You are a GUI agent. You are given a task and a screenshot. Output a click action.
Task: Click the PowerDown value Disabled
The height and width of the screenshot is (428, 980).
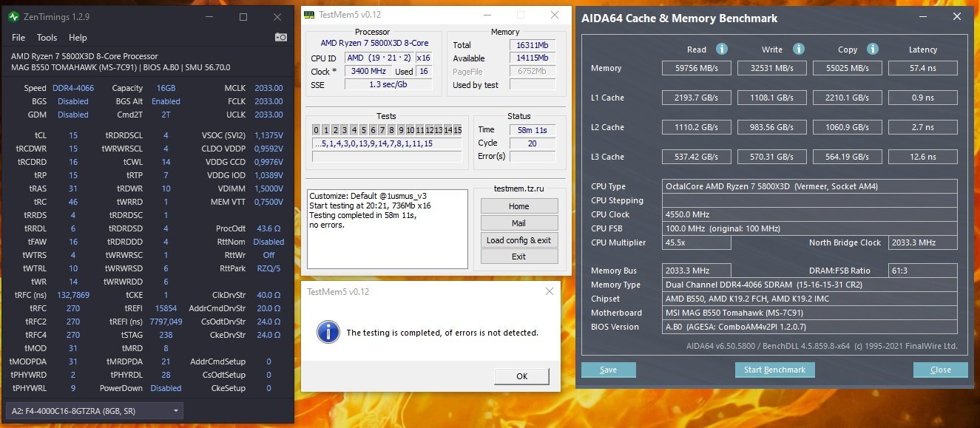[166, 388]
